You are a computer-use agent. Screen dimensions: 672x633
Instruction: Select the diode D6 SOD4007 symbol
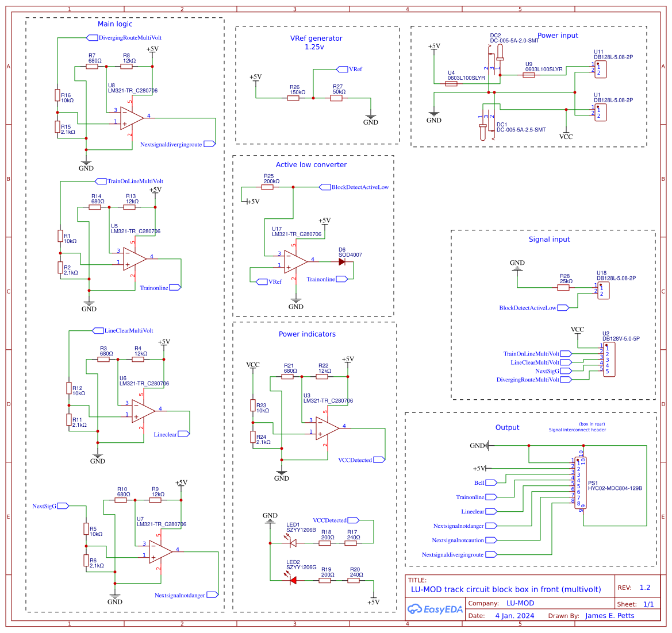[x=341, y=261]
